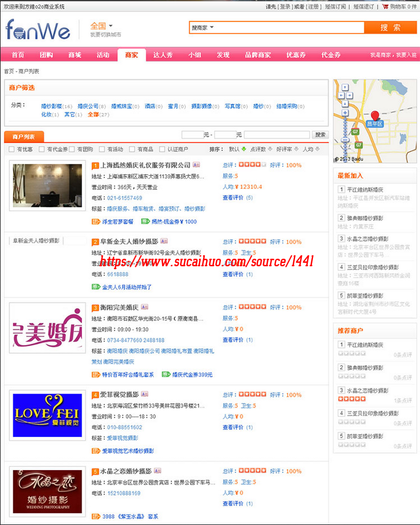Screen dimensions: 420x525
Task: Toggle the 有代金券 checkbox
Action: coord(42,149)
